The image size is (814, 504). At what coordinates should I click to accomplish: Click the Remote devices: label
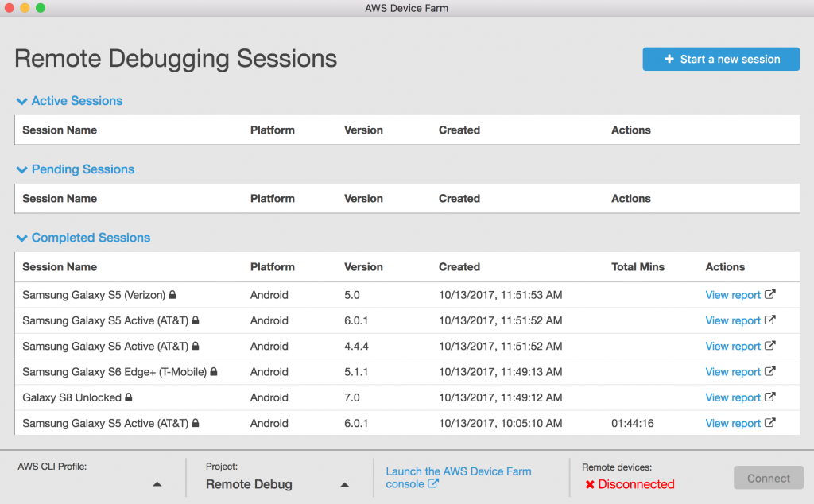coord(617,467)
